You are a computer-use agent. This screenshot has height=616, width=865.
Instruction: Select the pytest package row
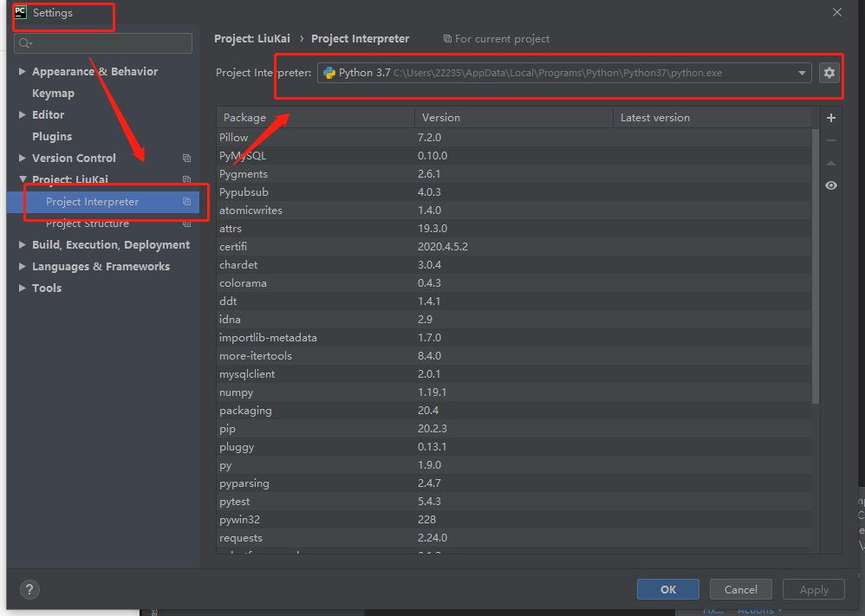click(x=514, y=502)
